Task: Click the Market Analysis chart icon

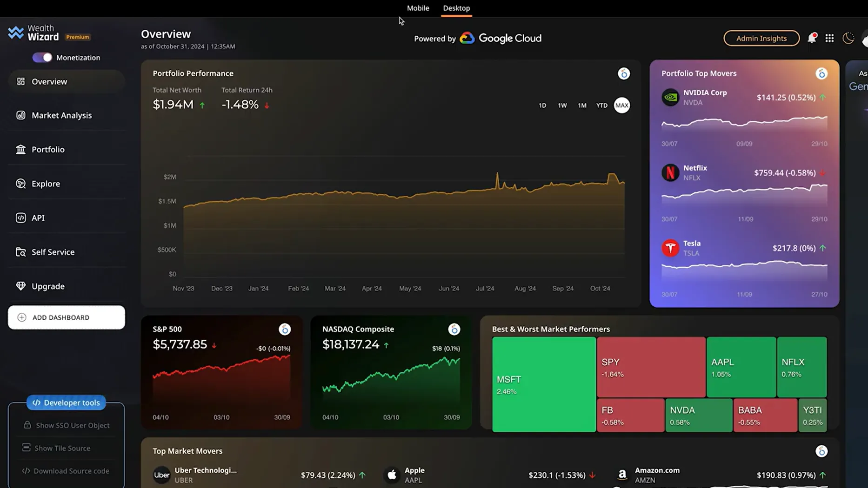Action: coord(21,115)
